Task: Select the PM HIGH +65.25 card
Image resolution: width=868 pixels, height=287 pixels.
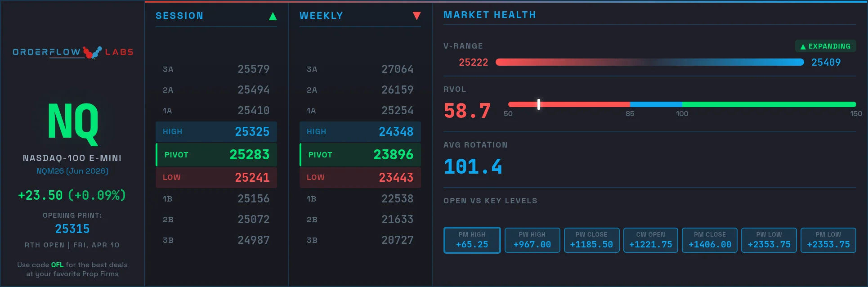Action: pyautogui.click(x=472, y=240)
